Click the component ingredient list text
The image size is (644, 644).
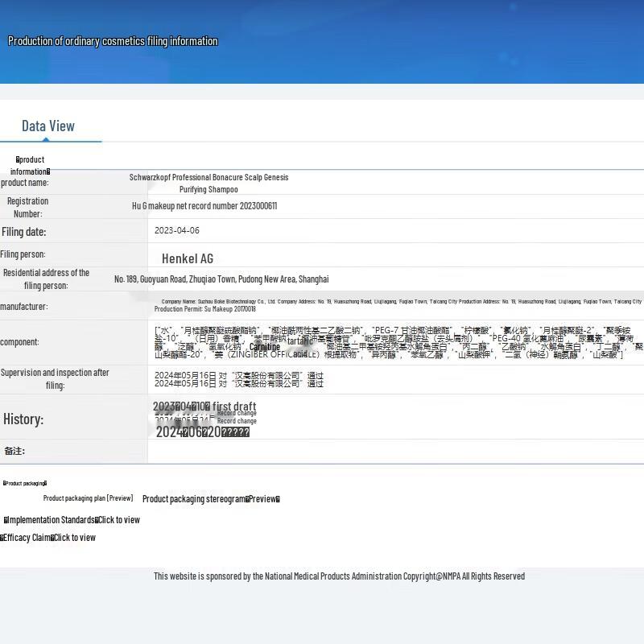pos(398,342)
